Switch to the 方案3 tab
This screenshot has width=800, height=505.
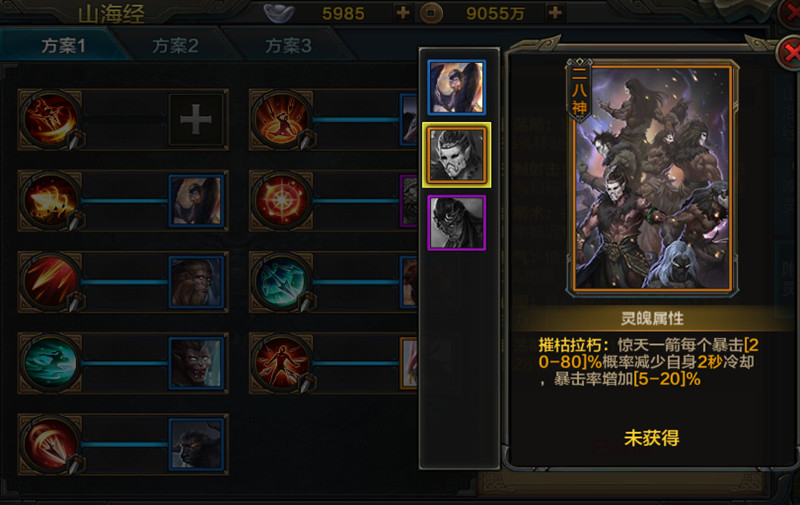click(x=288, y=46)
